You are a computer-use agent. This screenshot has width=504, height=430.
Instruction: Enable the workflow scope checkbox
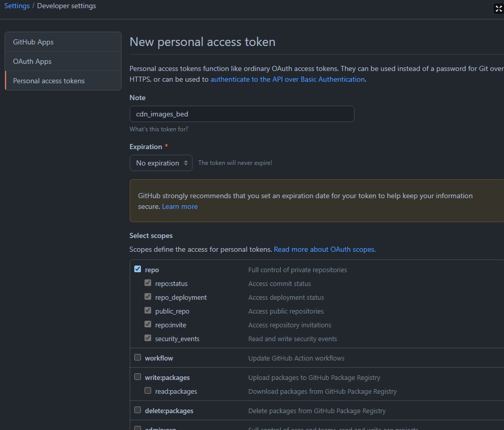pos(137,357)
